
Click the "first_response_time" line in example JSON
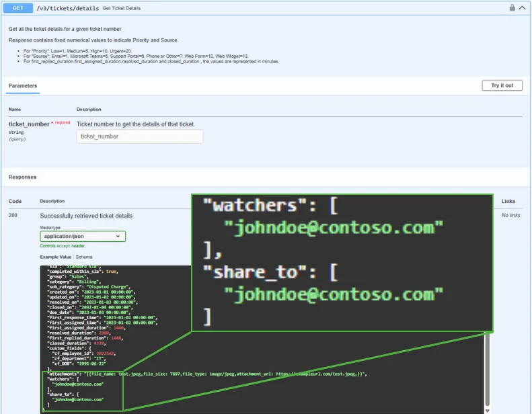[102, 318]
